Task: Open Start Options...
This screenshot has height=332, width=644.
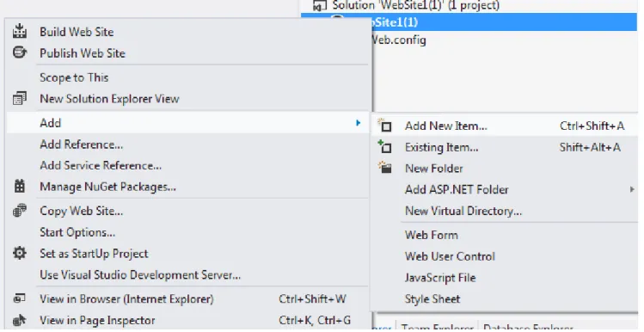Action: coord(77,232)
